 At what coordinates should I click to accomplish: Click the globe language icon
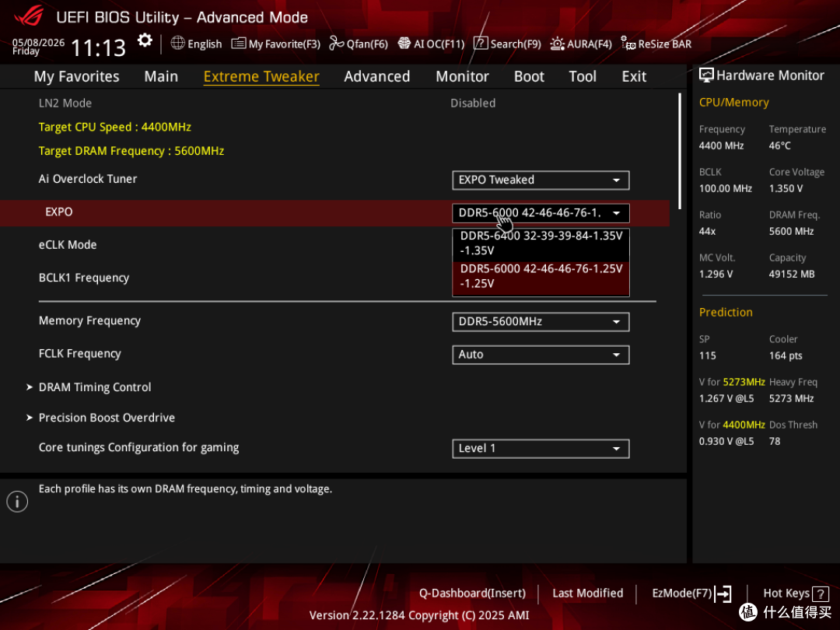[x=177, y=43]
